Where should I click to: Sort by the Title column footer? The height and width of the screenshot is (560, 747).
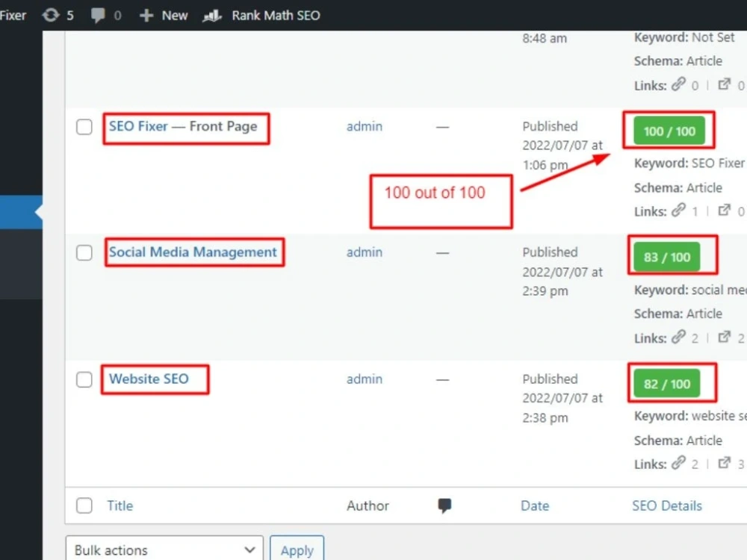click(x=120, y=505)
